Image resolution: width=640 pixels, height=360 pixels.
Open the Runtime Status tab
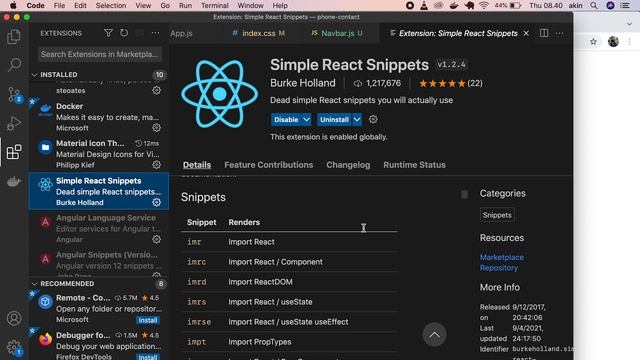[x=414, y=165]
